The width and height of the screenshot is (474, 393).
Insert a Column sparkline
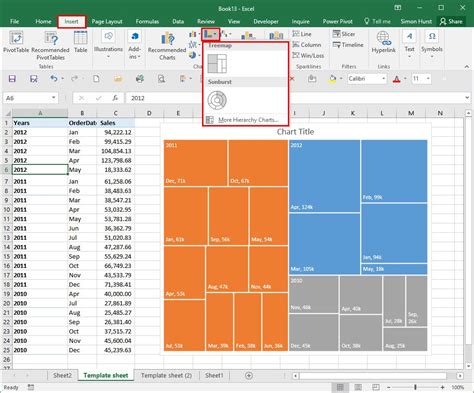coord(307,45)
